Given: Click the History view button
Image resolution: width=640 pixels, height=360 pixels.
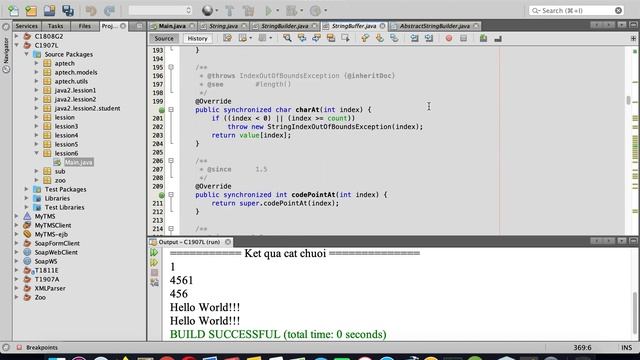Looking at the screenshot, I should tap(198, 38).
